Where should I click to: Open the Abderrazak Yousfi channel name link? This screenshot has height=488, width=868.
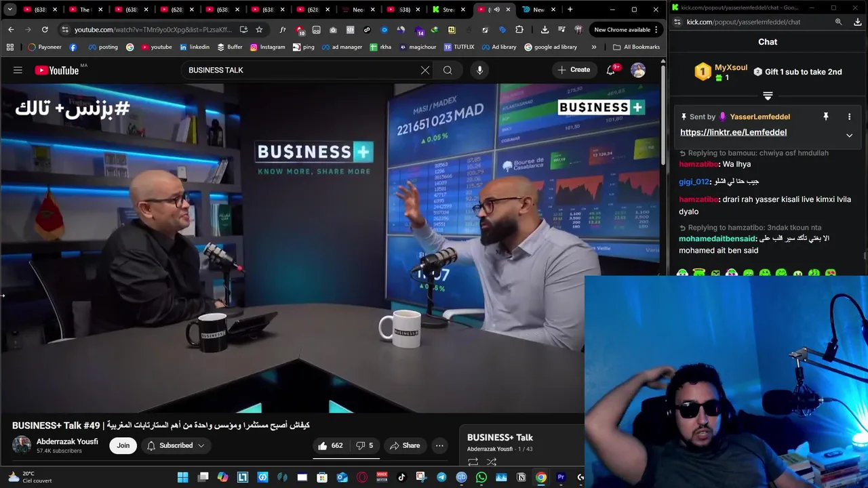tap(67, 441)
